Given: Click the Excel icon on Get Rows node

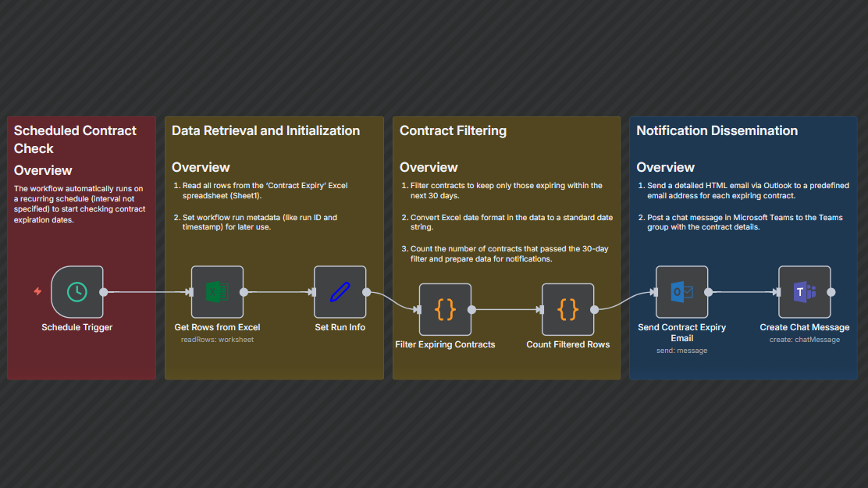Looking at the screenshot, I should pos(217,292).
